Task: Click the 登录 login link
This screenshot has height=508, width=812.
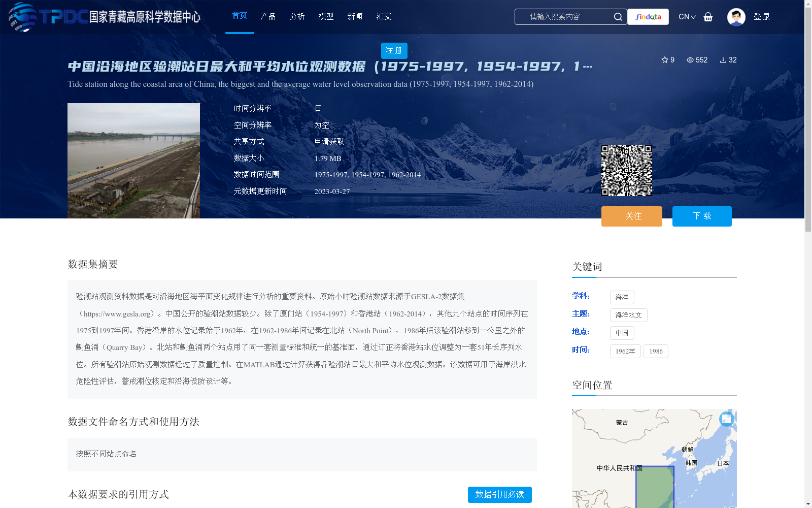Action: click(x=762, y=16)
